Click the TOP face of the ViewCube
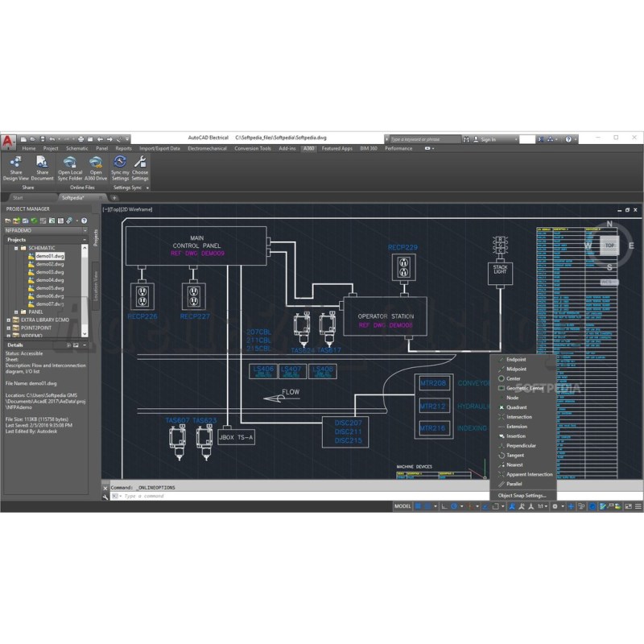 (609, 246)
